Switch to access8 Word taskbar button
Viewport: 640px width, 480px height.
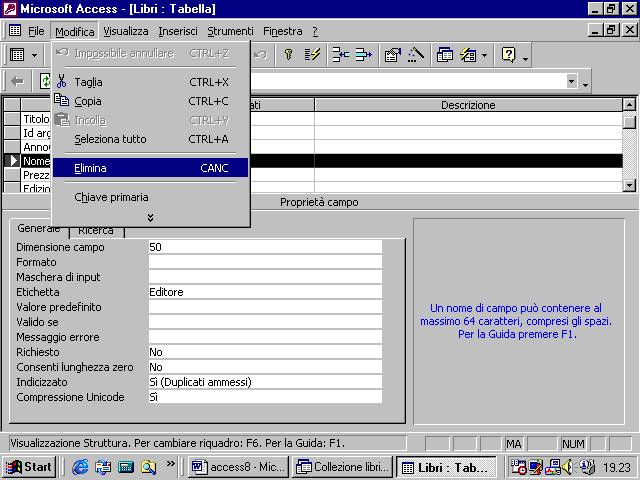[x=238, y=467]
